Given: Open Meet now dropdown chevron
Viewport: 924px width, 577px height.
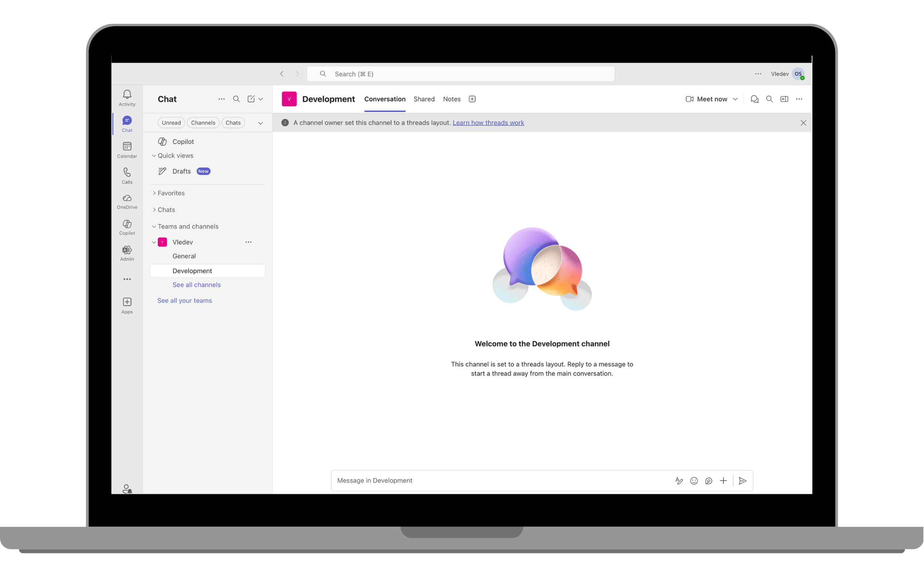Looking at the screenshot, I should pos(736,99).
